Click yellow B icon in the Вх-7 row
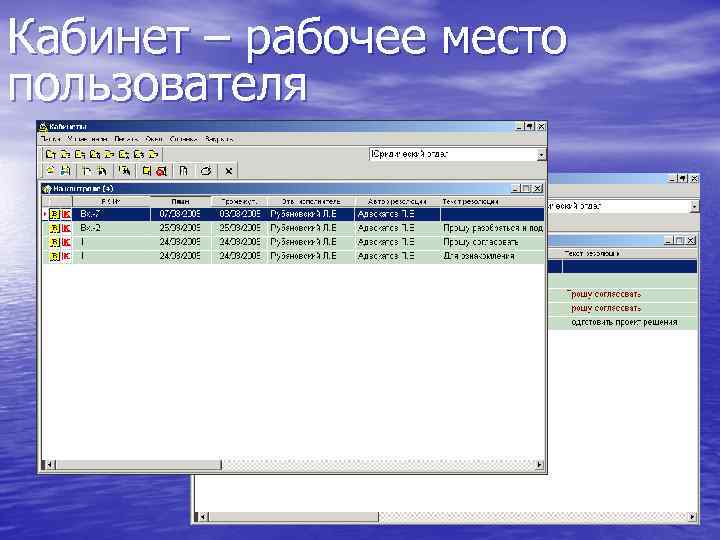The image size is (720, 540). click(x=54, y=214)
